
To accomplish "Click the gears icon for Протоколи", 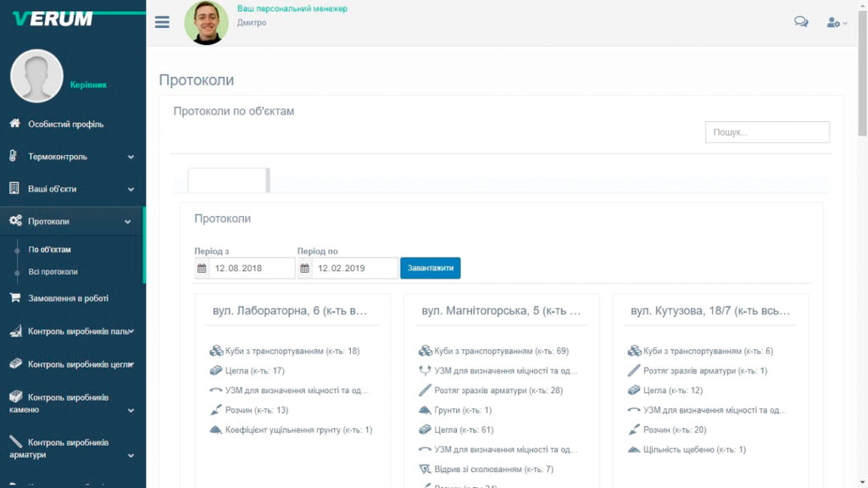I will [15, 221].
